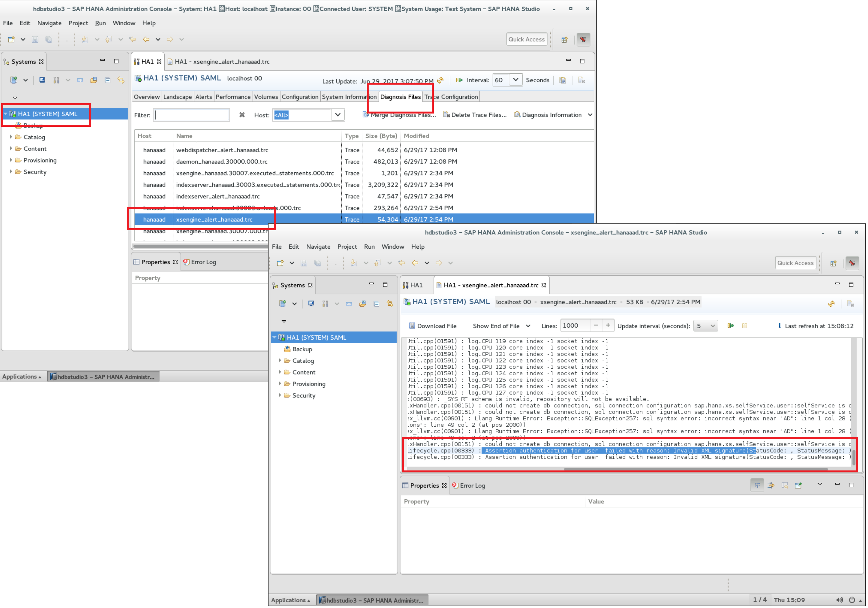Click Delete Trace Files icon button
This screenshot has width=868, height=608.
click(x=446, y=115)
